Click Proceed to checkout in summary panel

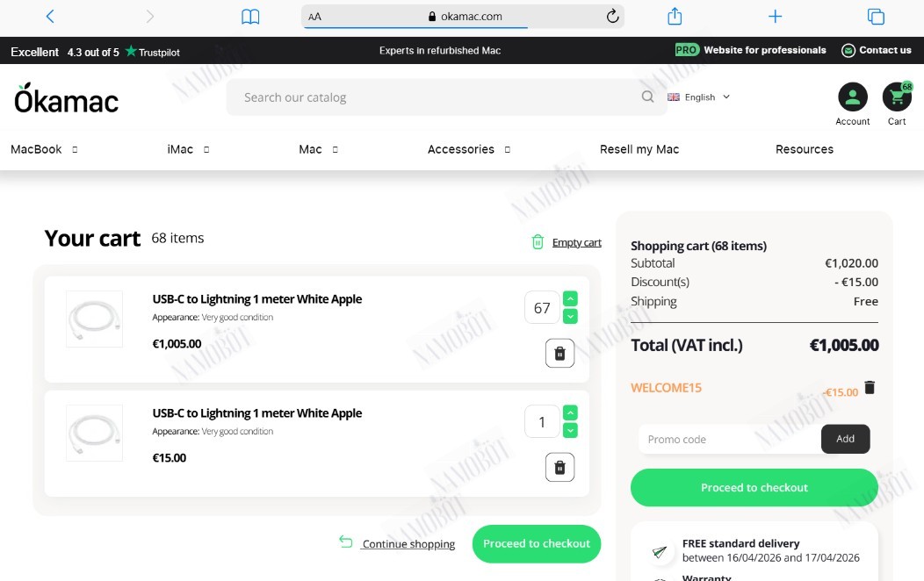click(754, 487)
